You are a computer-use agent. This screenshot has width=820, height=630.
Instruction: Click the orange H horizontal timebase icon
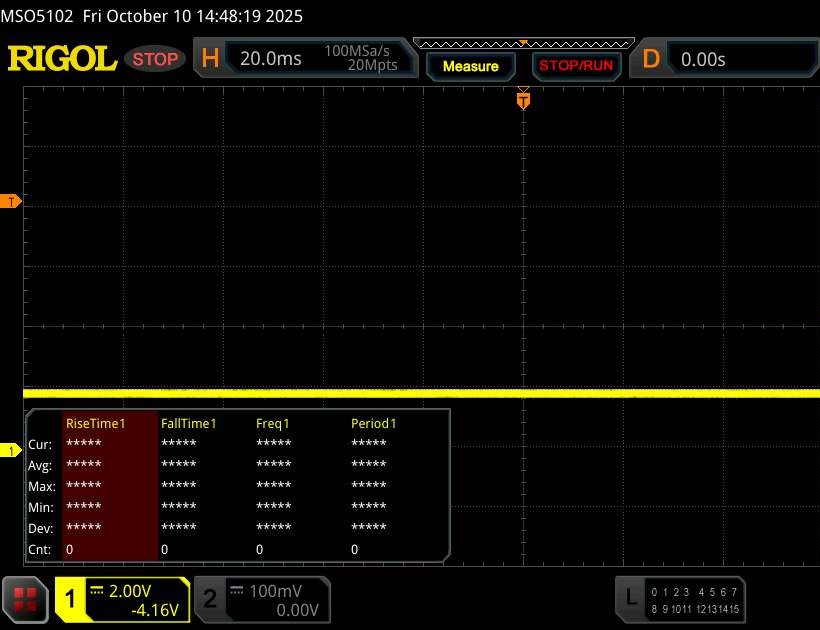click(210, 59)
